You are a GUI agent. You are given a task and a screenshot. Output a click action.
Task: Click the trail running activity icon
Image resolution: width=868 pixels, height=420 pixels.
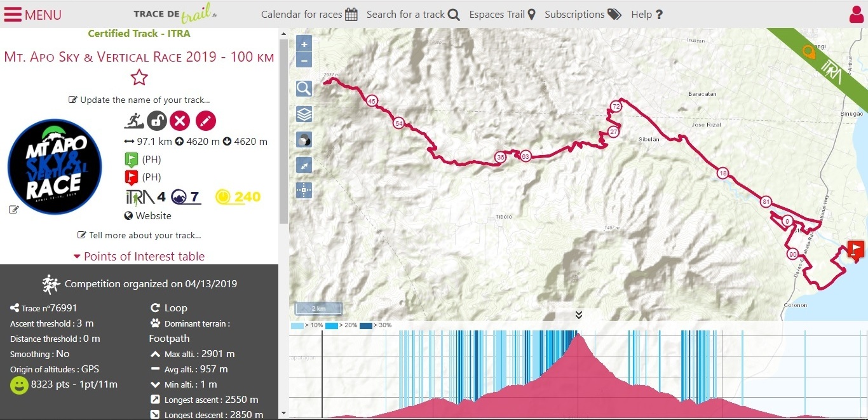click(133, 119)
